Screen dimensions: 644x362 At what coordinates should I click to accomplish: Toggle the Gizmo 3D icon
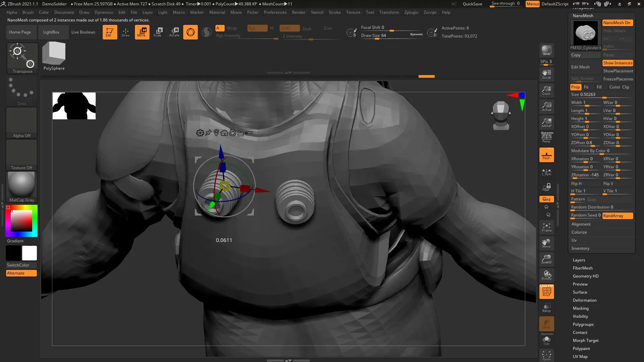click(191, 32)
